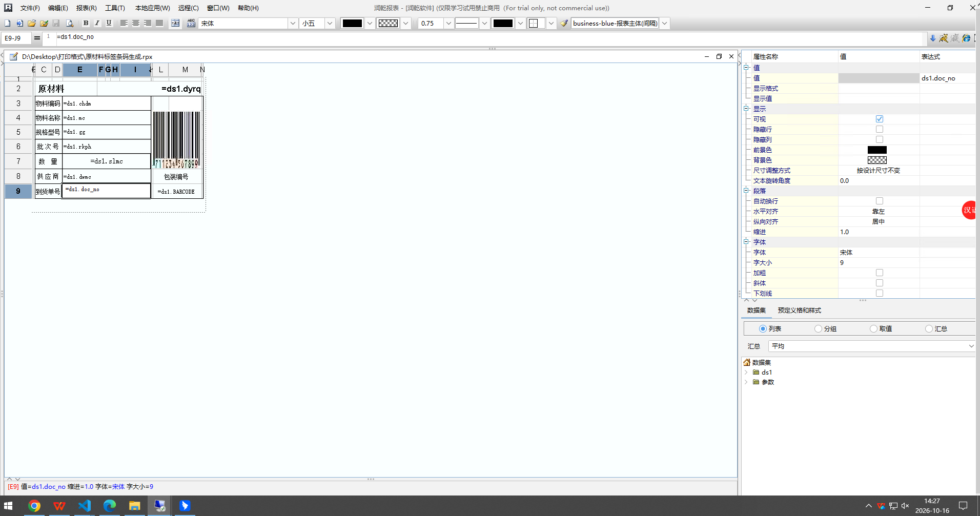Enable the 自动换行 checkbox
Image resolution: width=980 pixels, height=516 pixels.
pyautogui.click(x=880, y=201)
